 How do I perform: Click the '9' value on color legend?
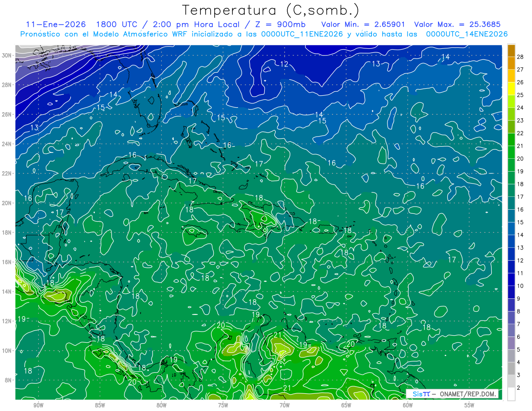tap(519, 299)
